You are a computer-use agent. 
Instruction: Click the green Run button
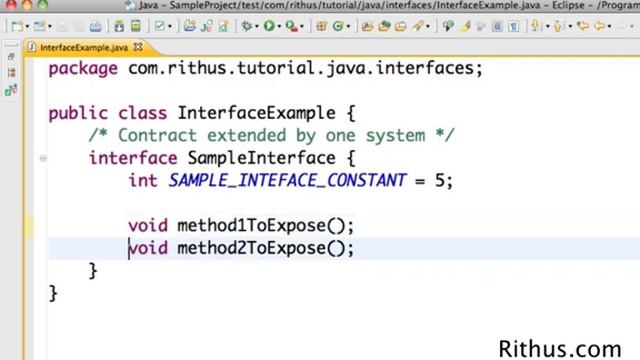tap(269, 27)
